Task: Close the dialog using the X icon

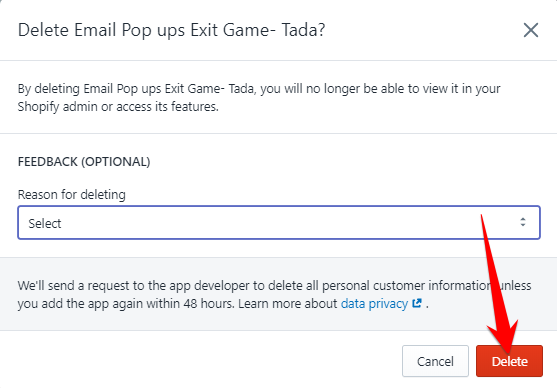Action: click(531, 30)
